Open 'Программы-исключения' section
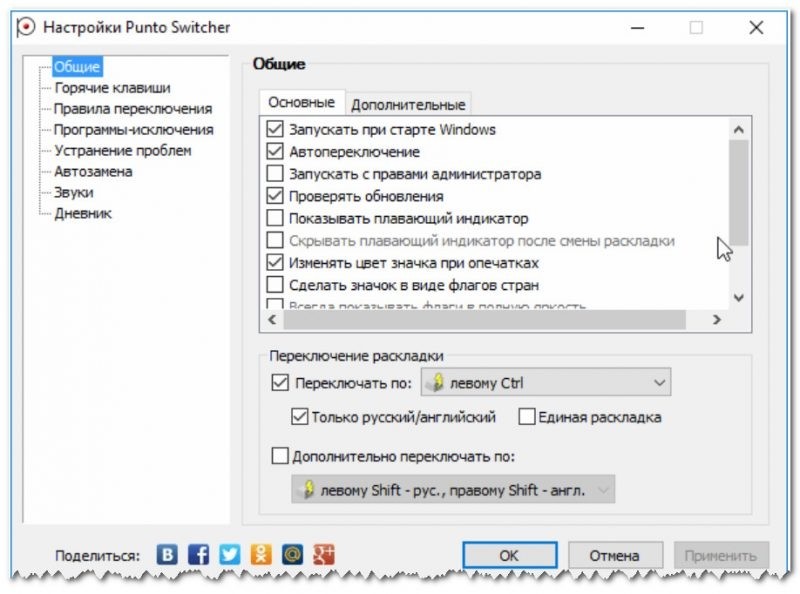Screen dimensions: 800x594 coord(134,130)
